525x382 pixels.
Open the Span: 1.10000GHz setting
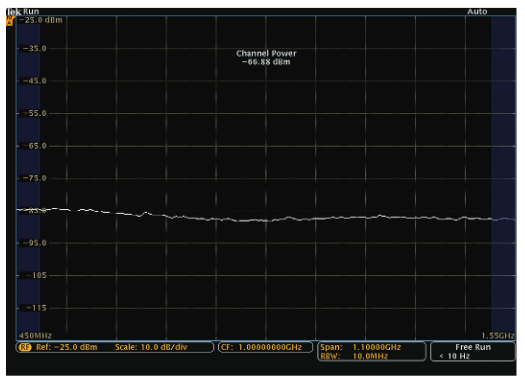point(361,347)
